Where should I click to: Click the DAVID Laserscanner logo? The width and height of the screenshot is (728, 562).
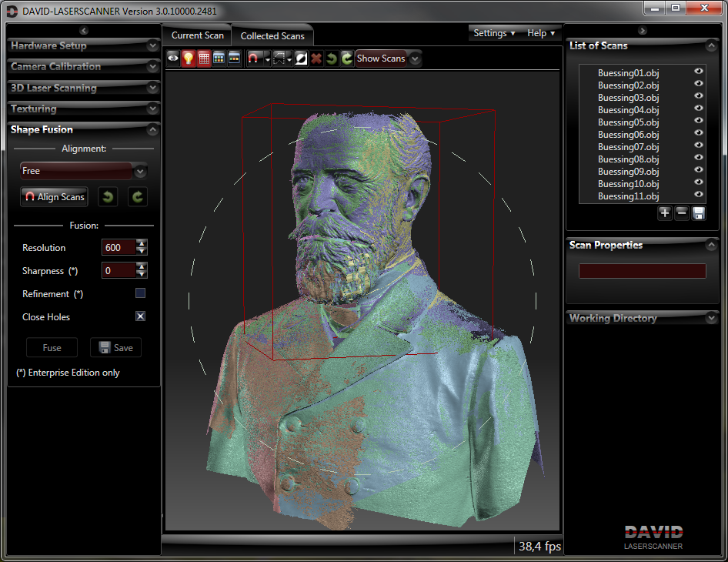[x=653, y=537]
